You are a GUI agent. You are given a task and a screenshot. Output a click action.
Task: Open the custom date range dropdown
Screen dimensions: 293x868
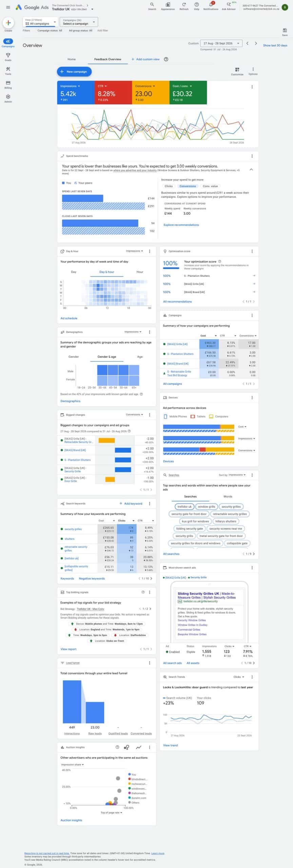point(221,43)
